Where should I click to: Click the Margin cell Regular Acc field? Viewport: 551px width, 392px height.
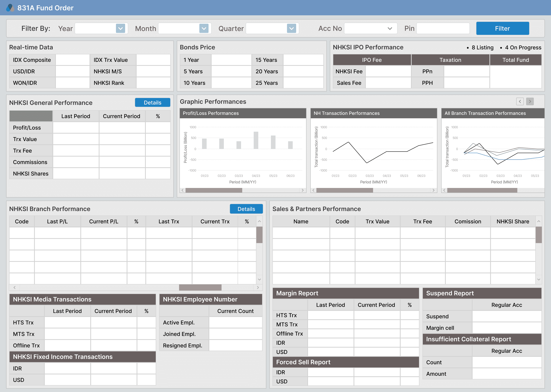point(507,328)
